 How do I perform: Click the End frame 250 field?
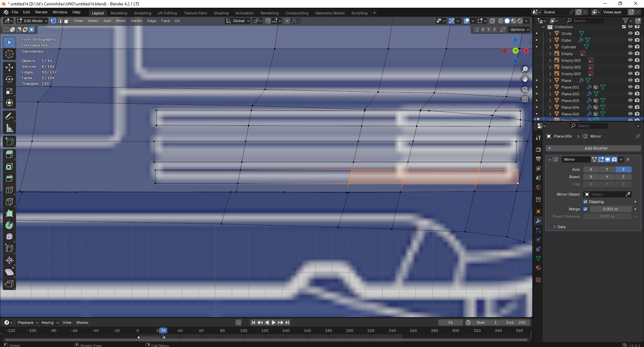(x=516, y=323)
